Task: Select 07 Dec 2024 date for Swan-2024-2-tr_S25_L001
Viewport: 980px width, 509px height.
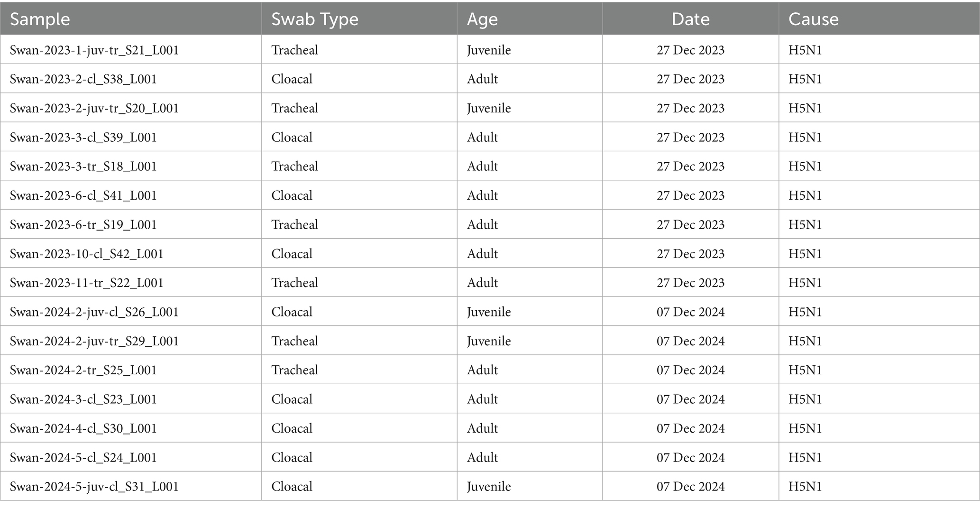Action: click(x=690, y=370)
